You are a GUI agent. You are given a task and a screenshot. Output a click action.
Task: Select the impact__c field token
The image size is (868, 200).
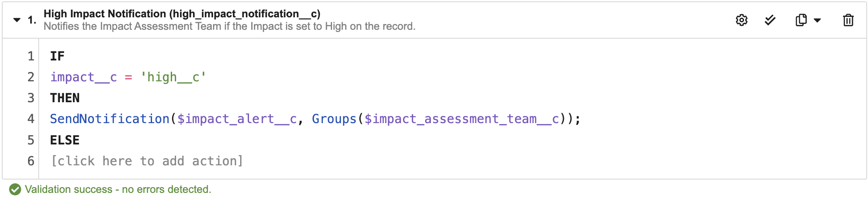[x=84, y=77]
